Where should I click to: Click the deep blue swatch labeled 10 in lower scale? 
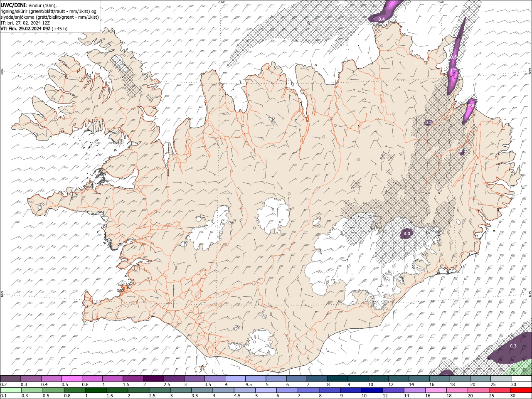click(372, 390)
